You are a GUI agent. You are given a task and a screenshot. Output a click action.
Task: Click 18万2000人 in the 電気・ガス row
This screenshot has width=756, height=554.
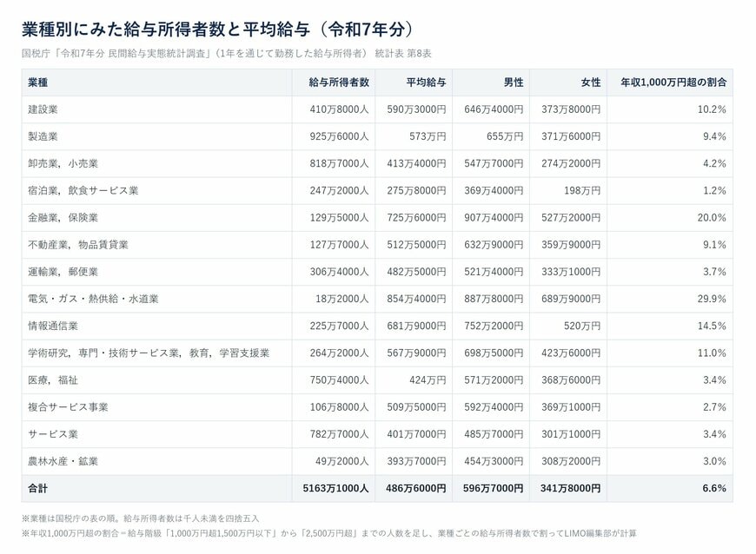[342, 299]
